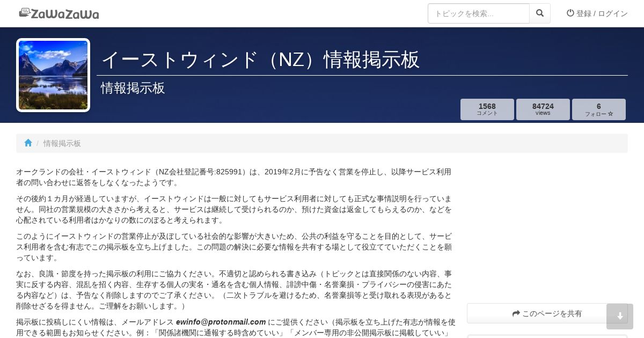Share the page with このページを共有 button
The image size is (644, 338).
[547, 313]
